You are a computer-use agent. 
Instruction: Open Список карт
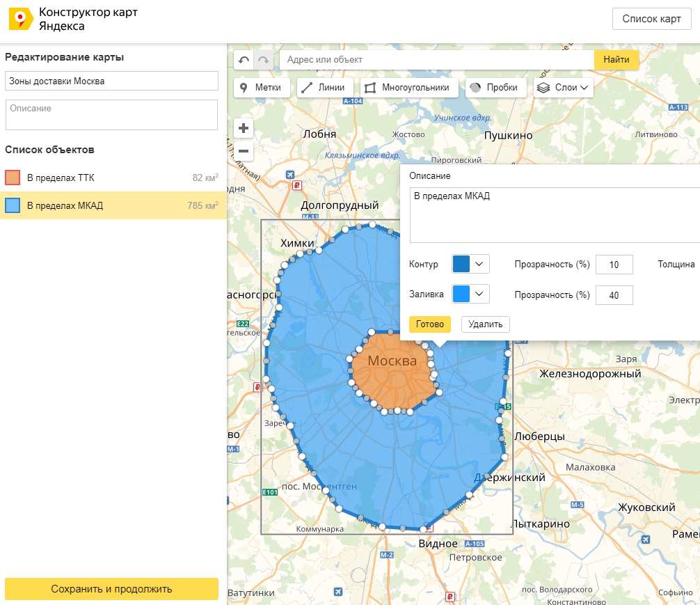[x=651, y=19]
